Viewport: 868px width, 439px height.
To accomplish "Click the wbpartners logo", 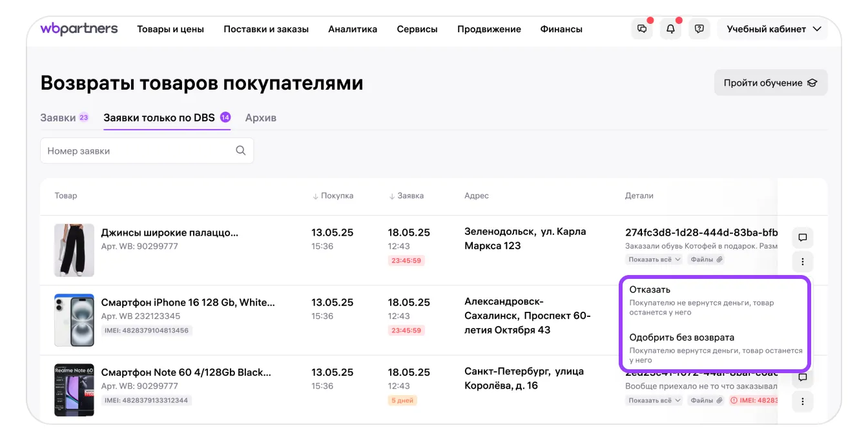I will coord(79,29).
